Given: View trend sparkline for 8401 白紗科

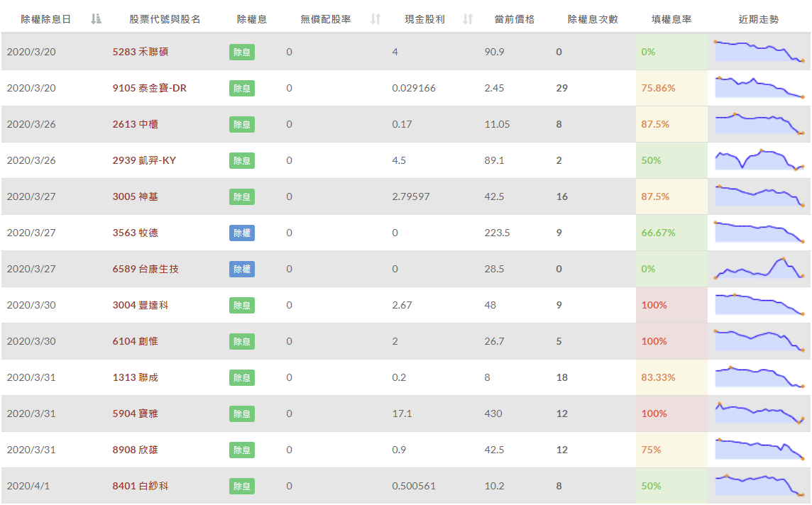Looking at the screenshot, I should (x=759, y=486).
